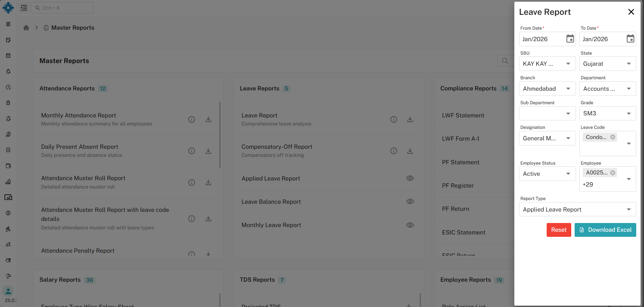Click the eye preview icon for Leave Balance Report
The height and width of the screenshot is (307, 644).
(x=410, y=201)
